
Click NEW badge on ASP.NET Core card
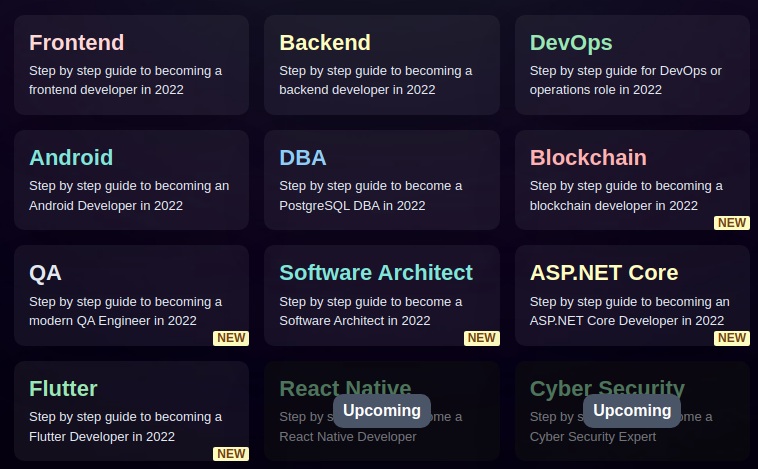pos(732,338)
